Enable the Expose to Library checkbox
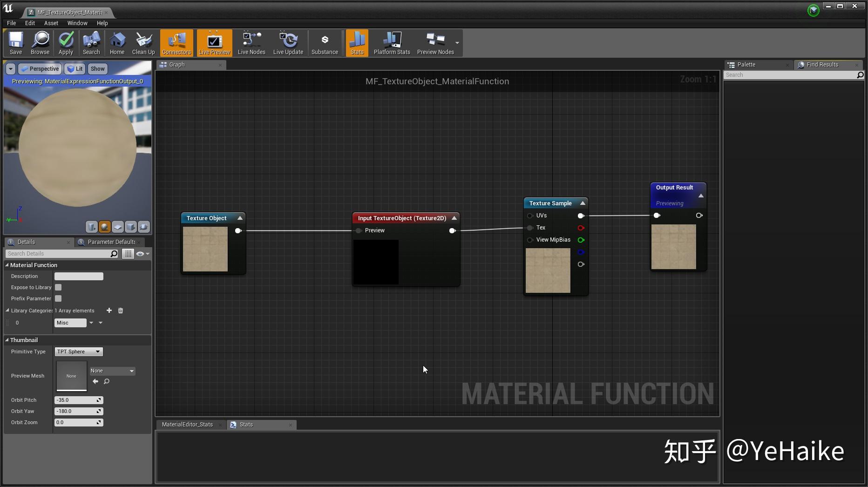Screen dimensions: 868x487 58,287
